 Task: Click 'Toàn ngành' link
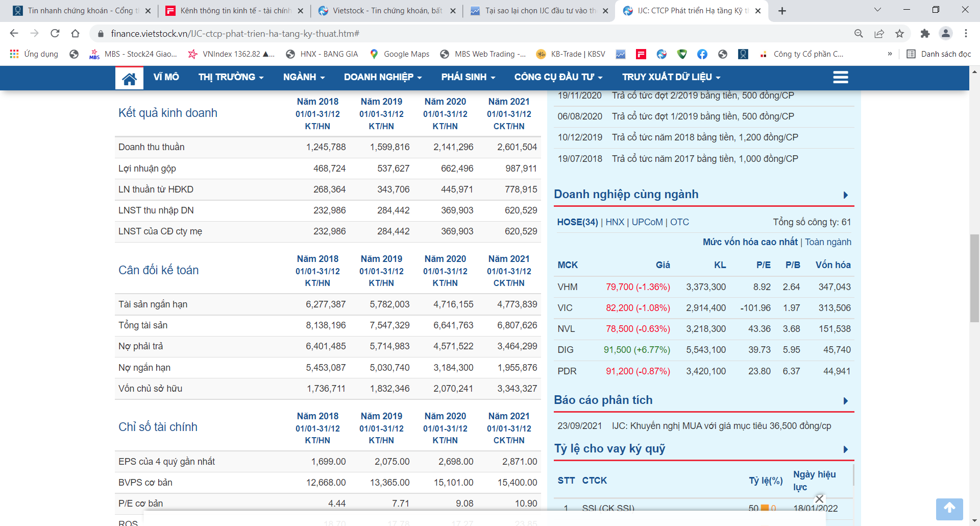[x=828, y=242]
